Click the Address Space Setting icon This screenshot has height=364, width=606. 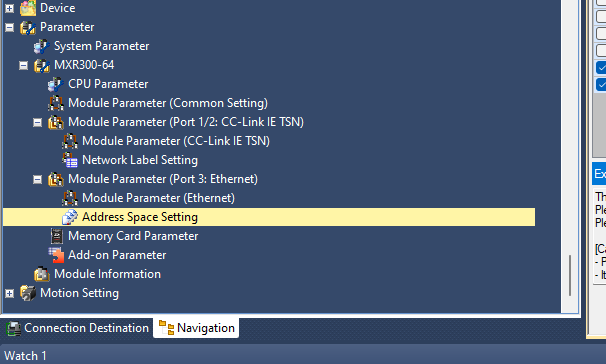tap(70, 217)
